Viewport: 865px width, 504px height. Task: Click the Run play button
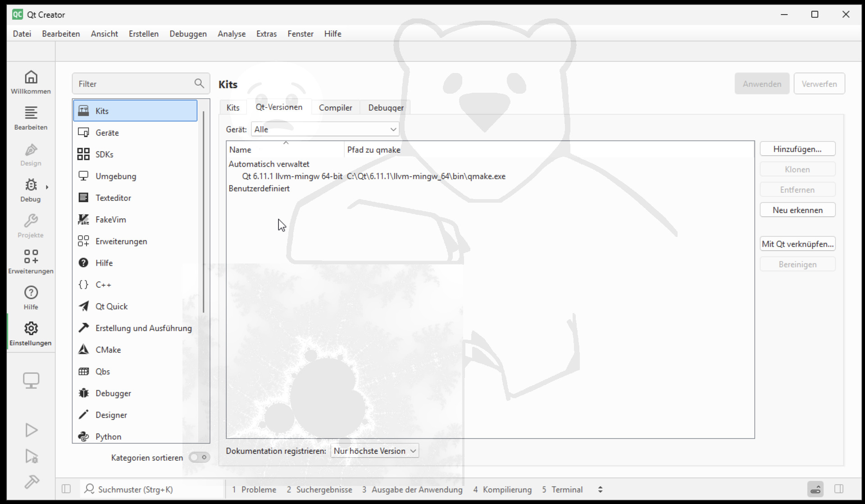click(31, 430)
